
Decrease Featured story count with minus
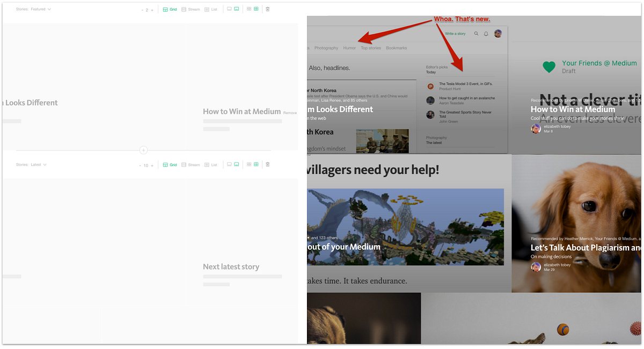(142, 10)
